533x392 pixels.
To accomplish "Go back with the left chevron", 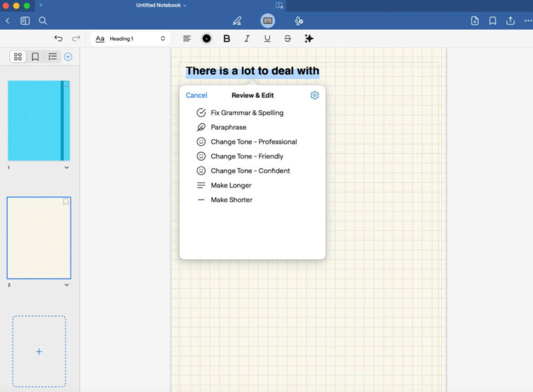I will pos(7,21).
